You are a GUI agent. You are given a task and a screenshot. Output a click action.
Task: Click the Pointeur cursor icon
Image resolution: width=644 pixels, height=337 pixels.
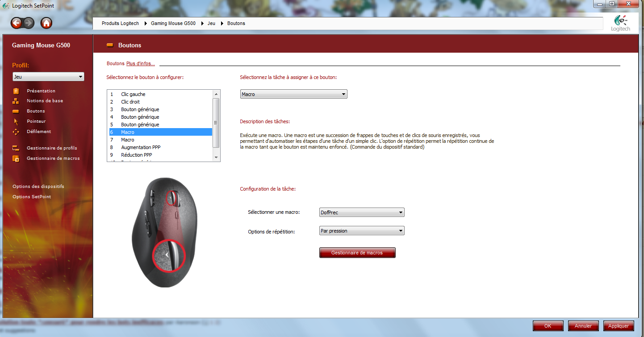pyautogui.click(x=16, y=121)
